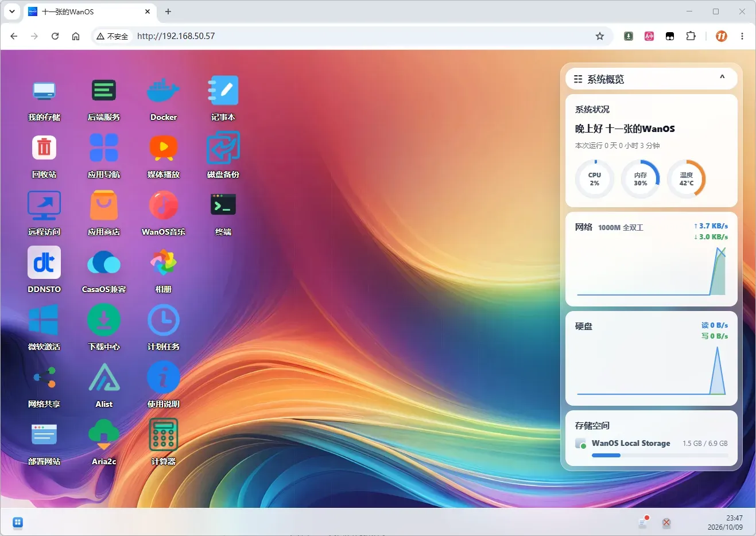Launch the Docker whale icon

coord(164,91)
